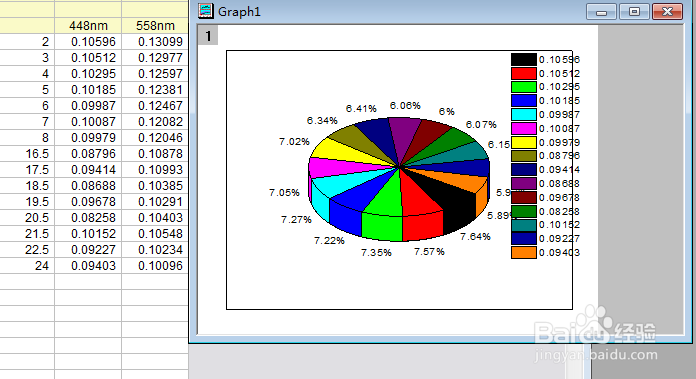The width and height of the screenshot is (696, 379).
Task: Click the 7.64% pie label
Action: point(475,237)
